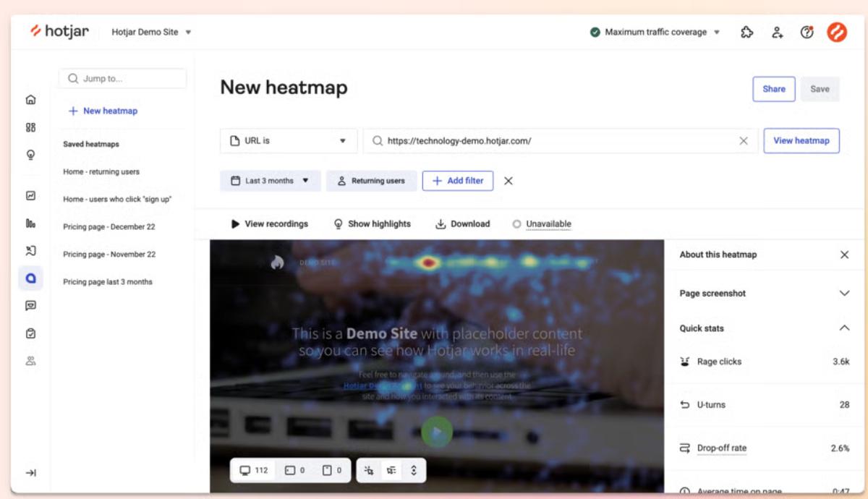Open the URL is dropdown
This screenshot has width=868, height=499.
[x=289, y=141]
